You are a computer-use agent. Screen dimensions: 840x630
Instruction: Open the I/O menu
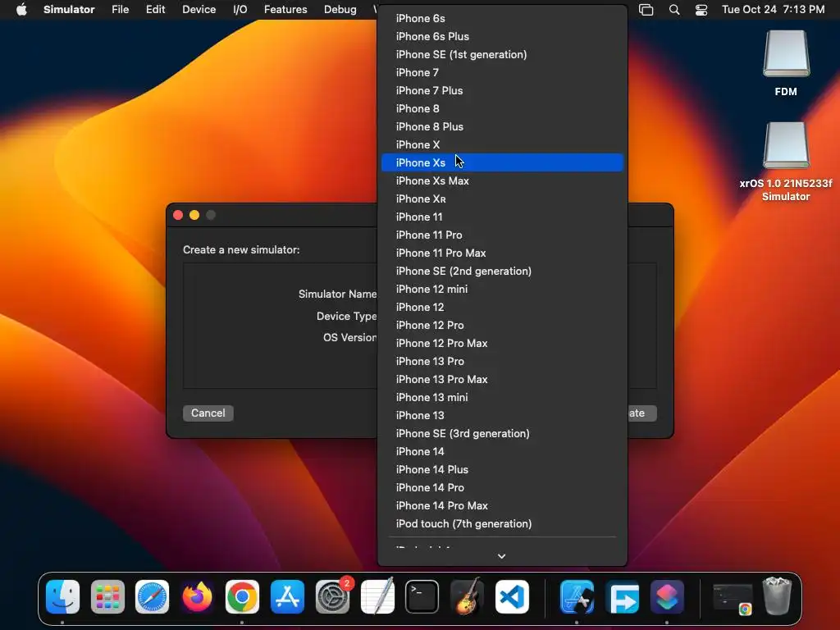(240, 10)
